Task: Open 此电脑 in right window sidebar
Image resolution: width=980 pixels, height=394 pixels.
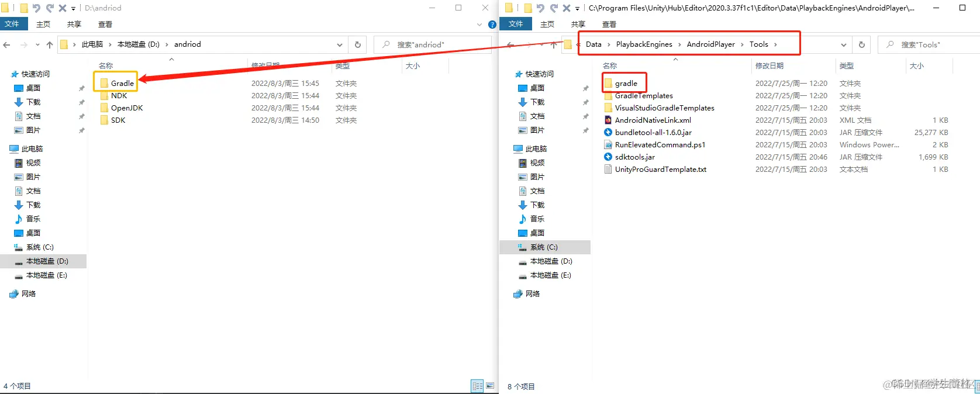Action: (x=536, y=148)
